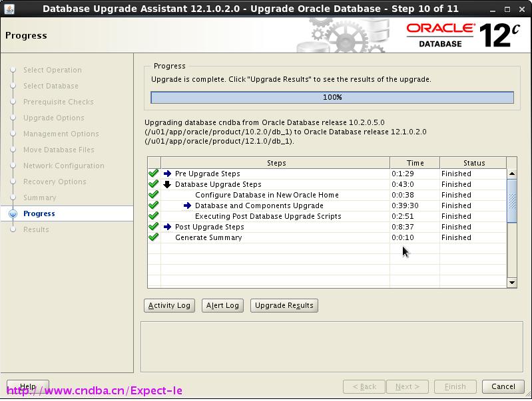Click Configure Database in New Oracle Home label
532x401 pixels.
[267, 195]
